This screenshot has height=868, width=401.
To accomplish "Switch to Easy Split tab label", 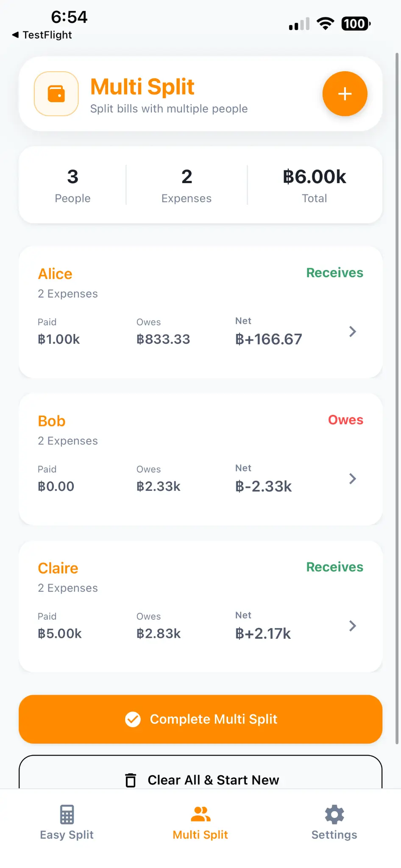I will pyautogui.click(x=67, y=835).
